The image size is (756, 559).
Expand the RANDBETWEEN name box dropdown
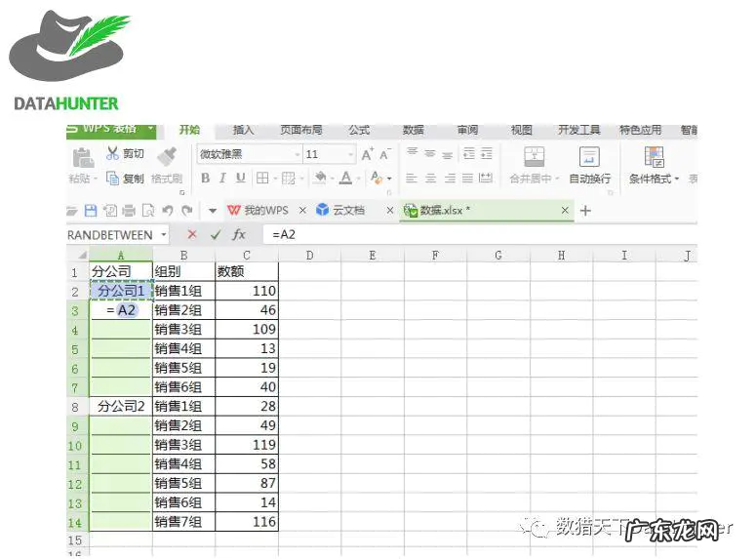coord(164,235)
